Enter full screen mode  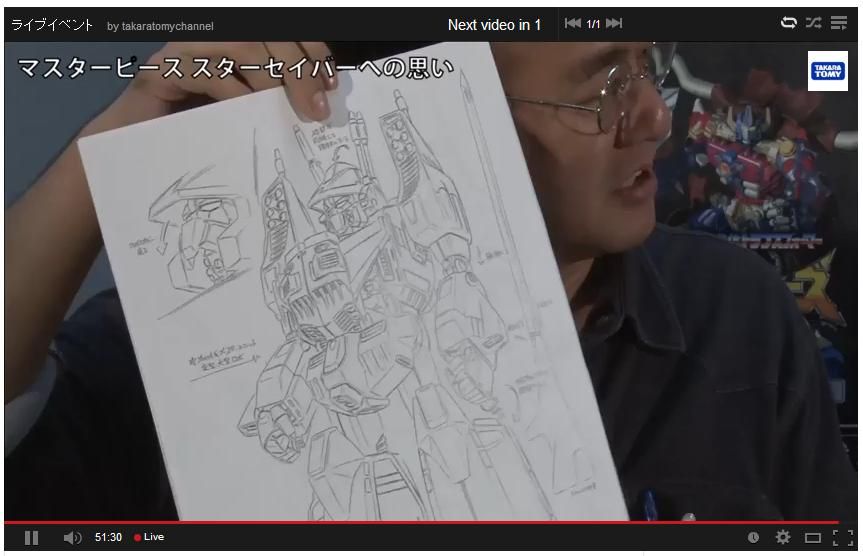point(843,537)
